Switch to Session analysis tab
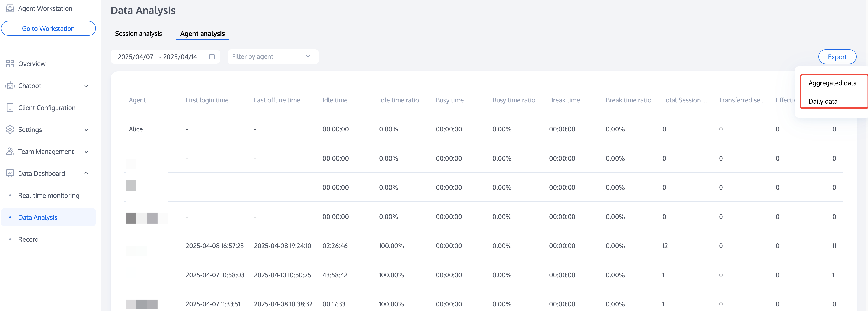The image size is (868, 311). click(x=138, y=33)
